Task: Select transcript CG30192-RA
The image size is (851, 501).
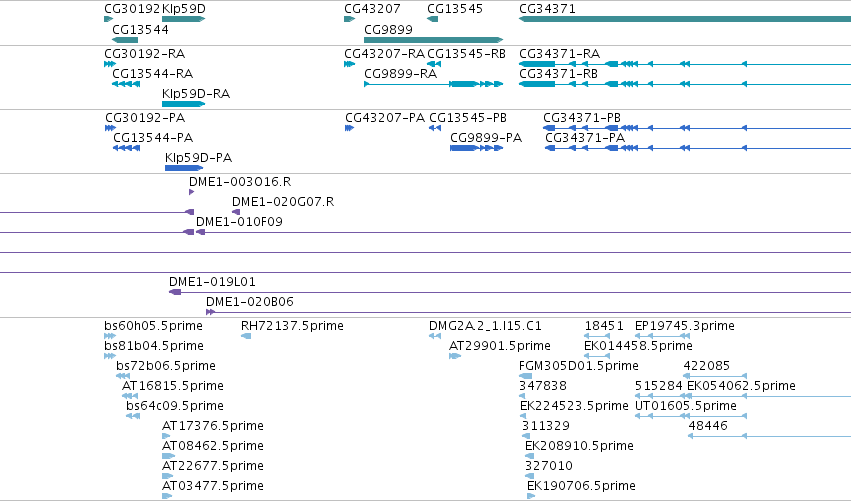Action: 110,64
